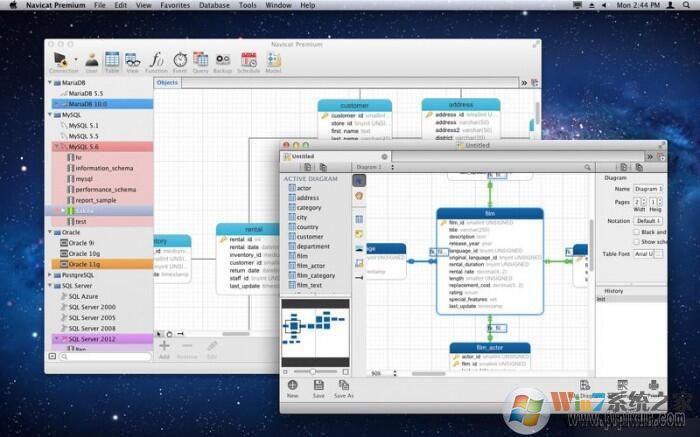Select film_category in Active Diagram list
This screenshot has width=700, height=437.
click(316, 275)
